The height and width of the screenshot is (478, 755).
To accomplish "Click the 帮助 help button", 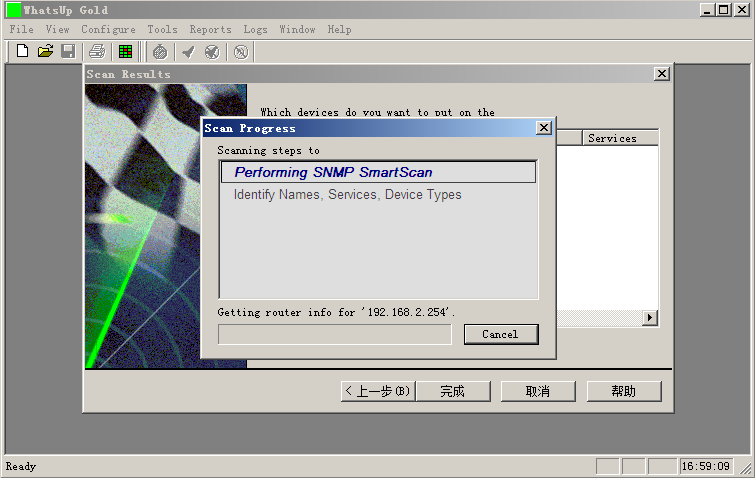I will click(624, 391).
